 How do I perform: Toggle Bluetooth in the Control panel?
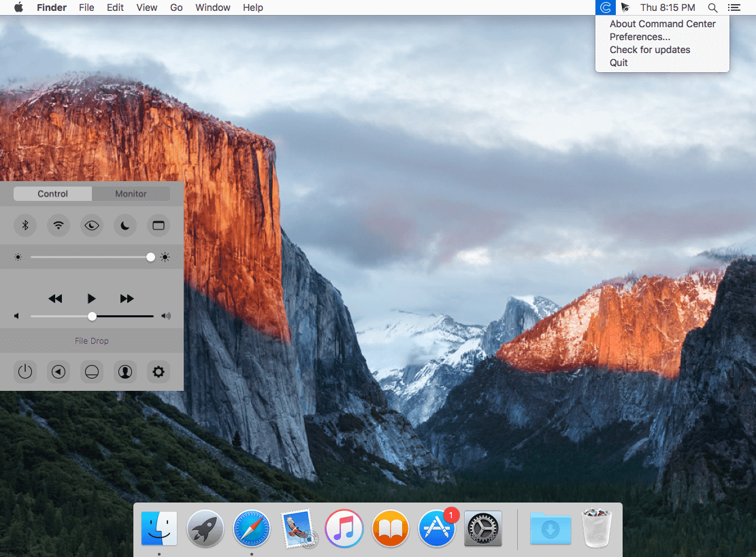(x=25, y=225)
